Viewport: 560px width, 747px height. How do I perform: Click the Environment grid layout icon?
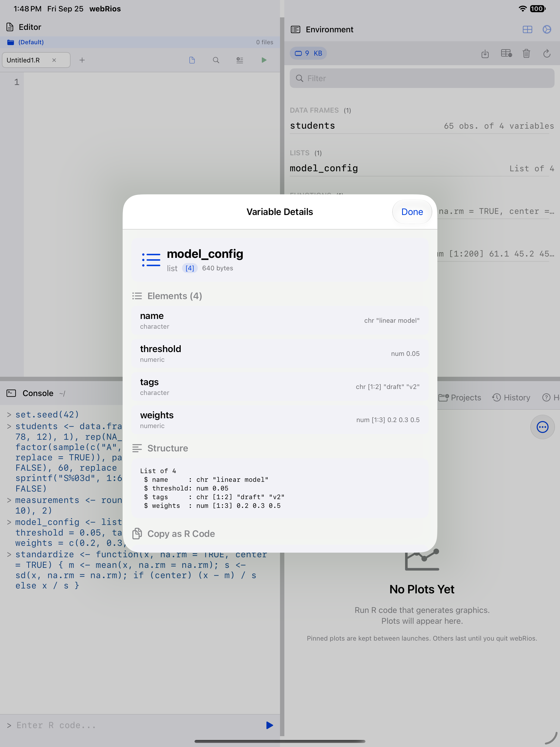[x=527, y=29]
